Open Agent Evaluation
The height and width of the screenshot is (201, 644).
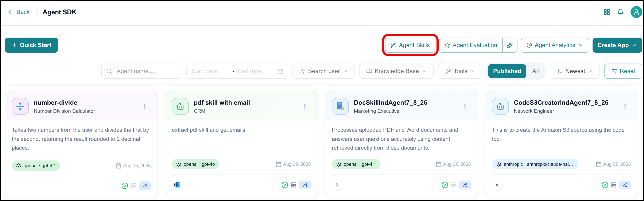point(471,45)
